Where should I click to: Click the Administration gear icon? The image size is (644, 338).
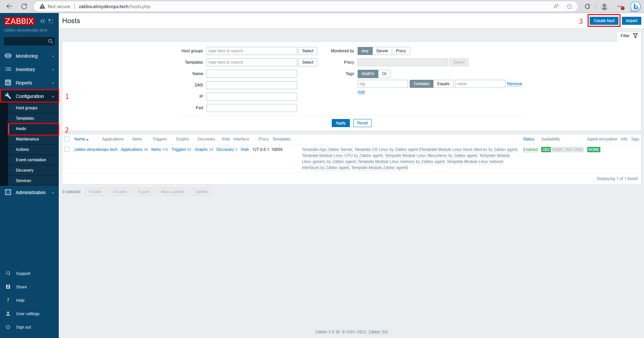tap(8, 192)
